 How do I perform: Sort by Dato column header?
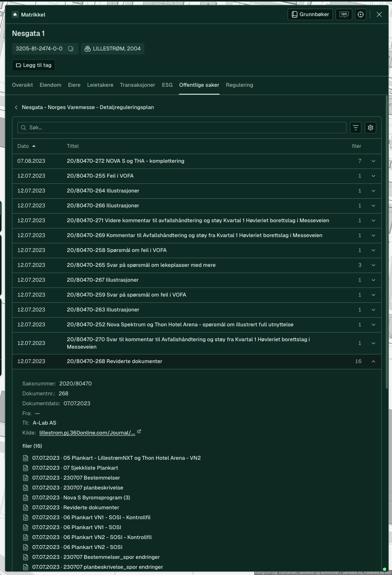(x=26, y=146)
